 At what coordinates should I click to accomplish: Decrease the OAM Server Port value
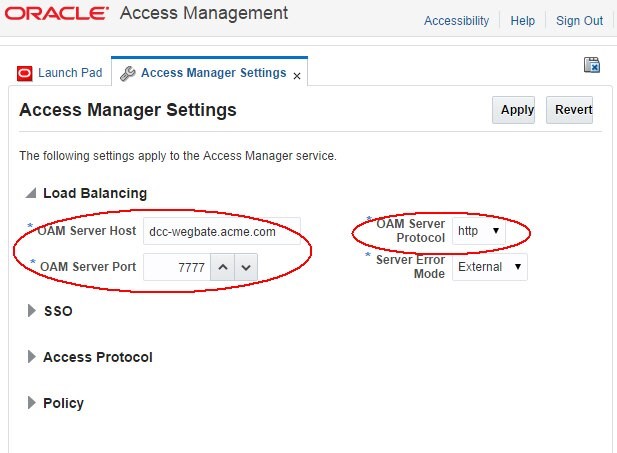247,267
